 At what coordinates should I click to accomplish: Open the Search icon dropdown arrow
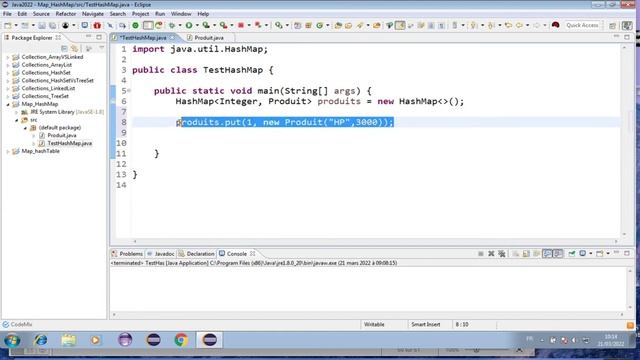click(x=287, y=25)
